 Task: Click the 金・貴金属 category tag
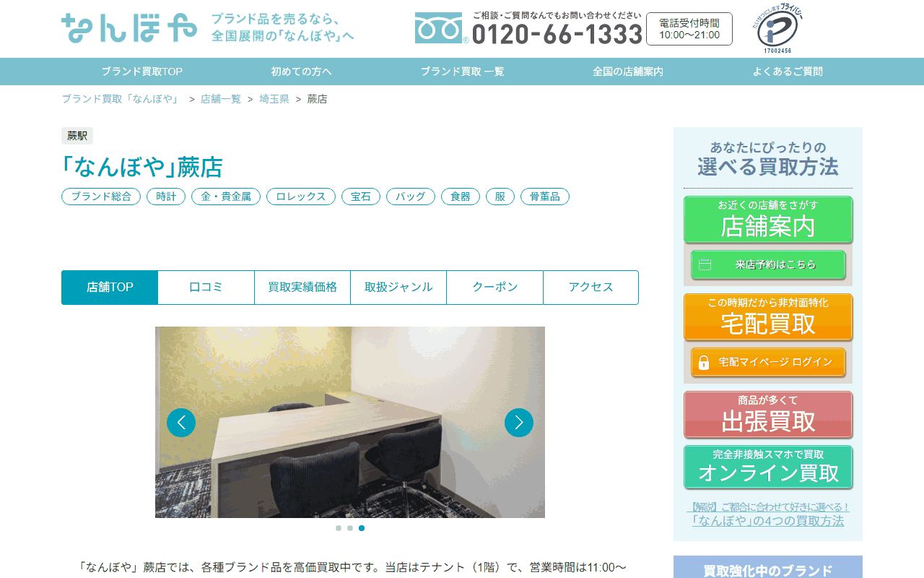[x=226, y=197]
